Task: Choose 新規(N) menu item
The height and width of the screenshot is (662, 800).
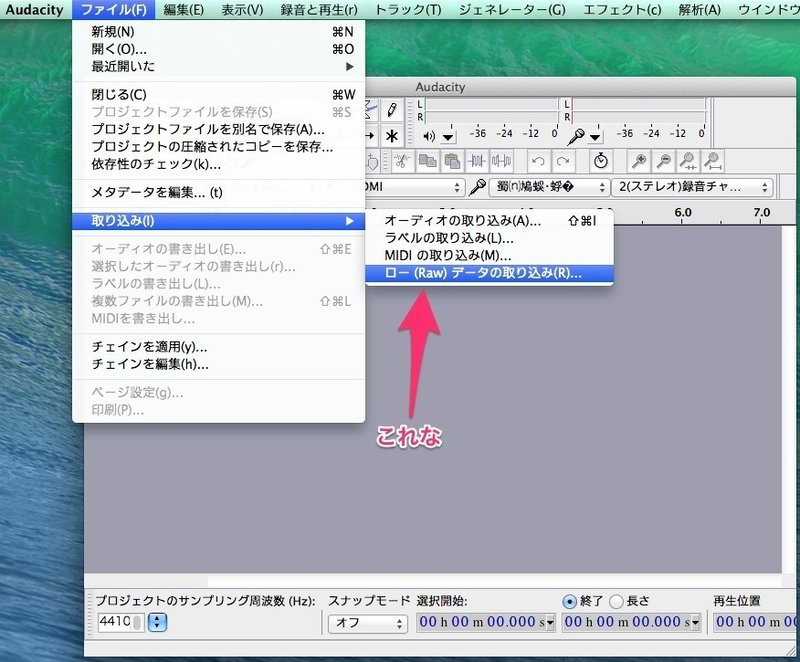Action: 219,32
